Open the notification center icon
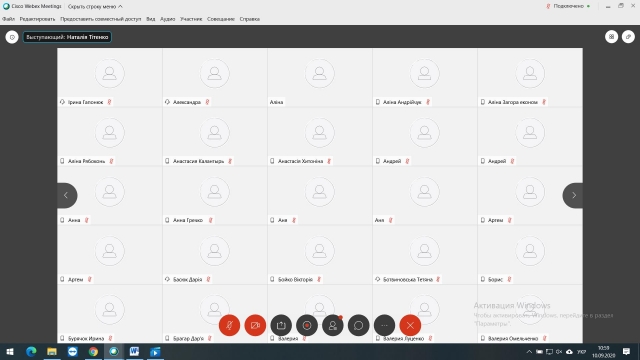 pos(626,351)
